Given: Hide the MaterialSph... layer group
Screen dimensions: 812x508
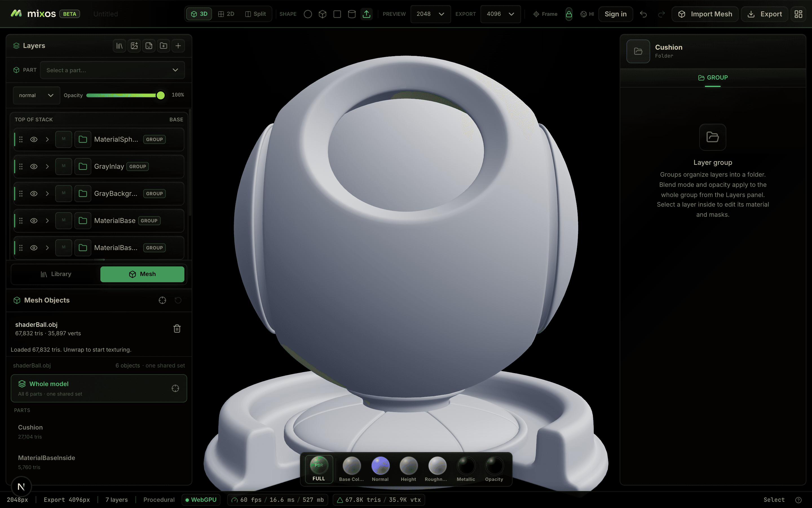Looking at the screenshot, I should click(x=34, y=139).
